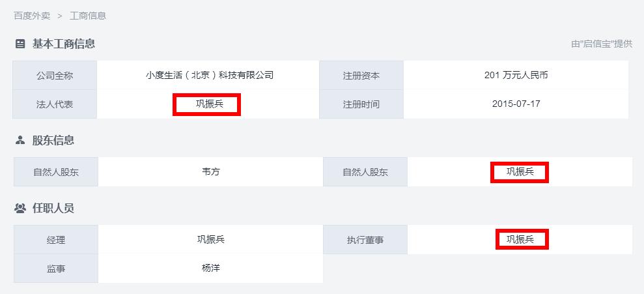Image resolution: width=644 pixels, height=294 pixels.
Task: Click the 任职人员 group icon
Action: click(20, 208)
